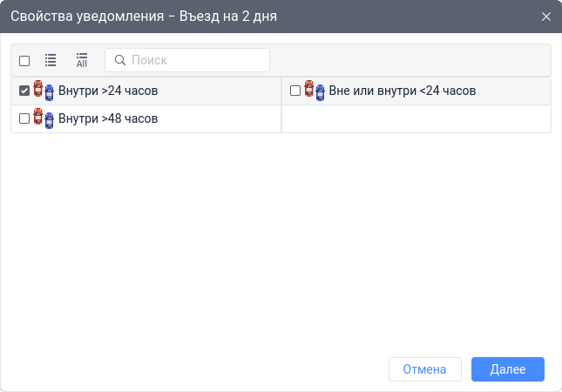Close the 'Свойства уведомления' dialog

(546, 17)
